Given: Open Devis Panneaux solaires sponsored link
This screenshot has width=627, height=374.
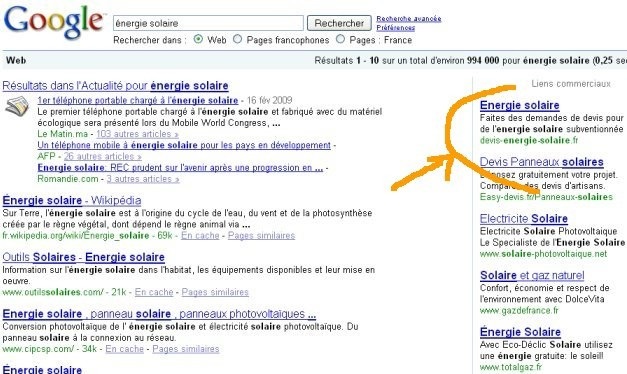Looking at the screenshot, I should pos(542,162).
